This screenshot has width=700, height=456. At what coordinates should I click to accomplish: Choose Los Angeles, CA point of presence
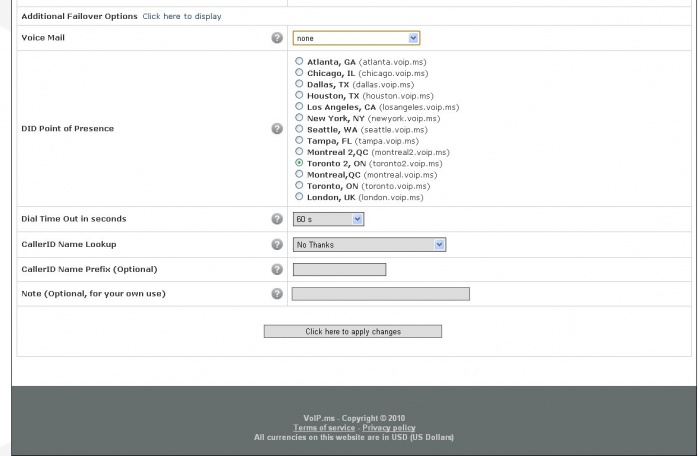(x=299, y=106)
